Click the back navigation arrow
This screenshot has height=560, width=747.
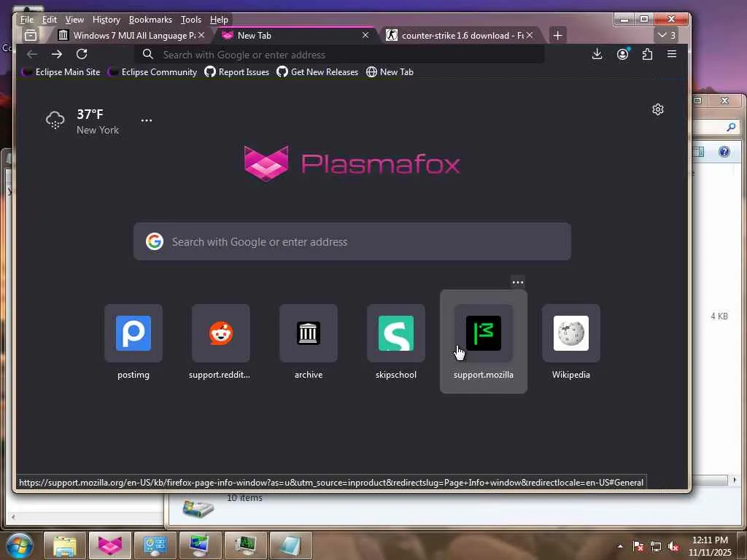[32, 54]
